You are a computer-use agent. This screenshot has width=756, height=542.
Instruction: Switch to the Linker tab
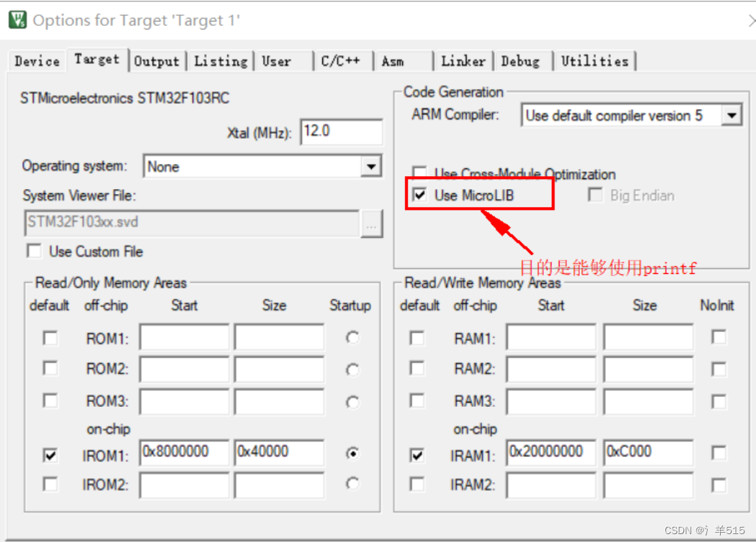(x=463, y=61)
